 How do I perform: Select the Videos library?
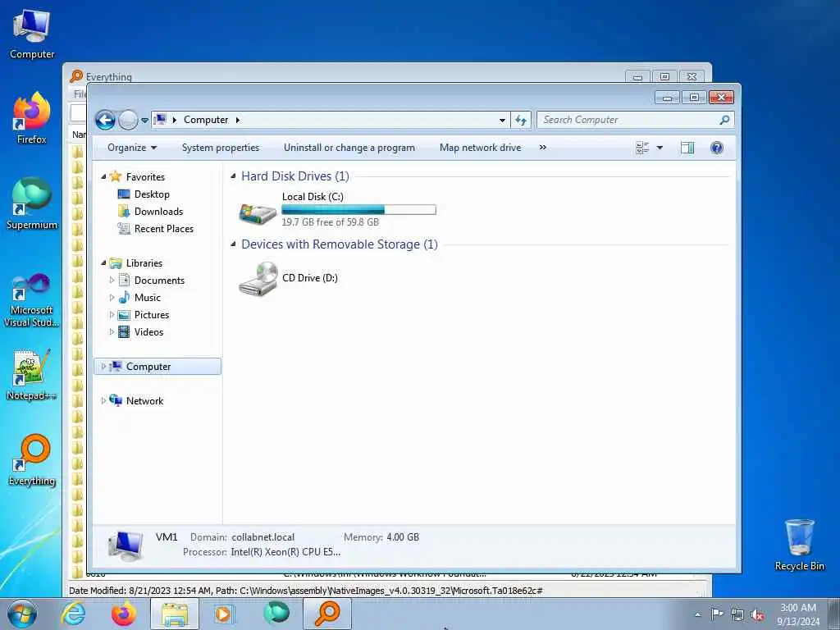pyautogui.click(x=148, y=332)
